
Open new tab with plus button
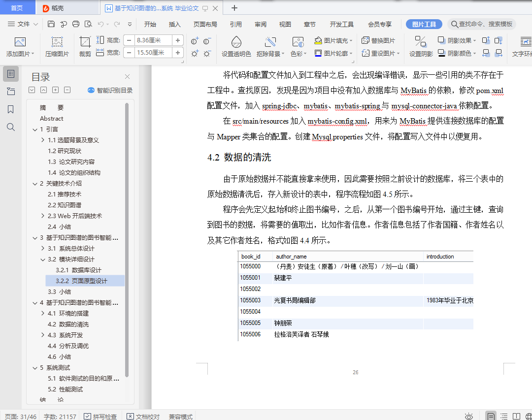point(234,8)
